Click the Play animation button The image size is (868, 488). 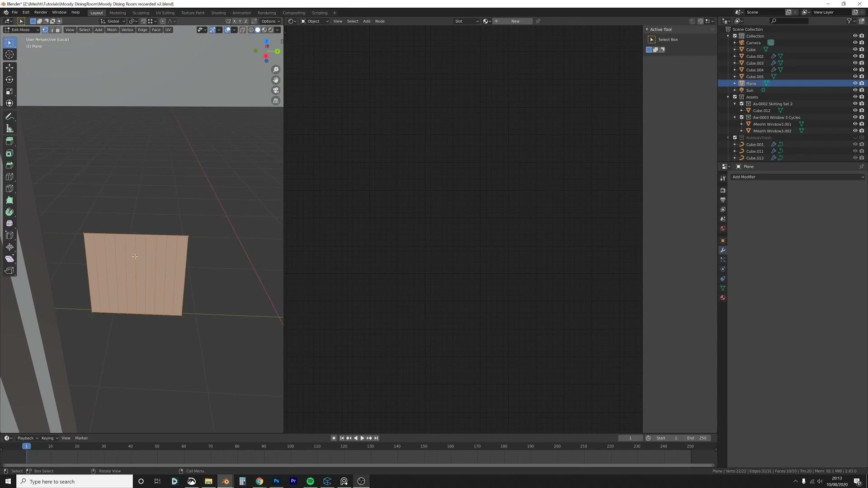tap(362, 438)
